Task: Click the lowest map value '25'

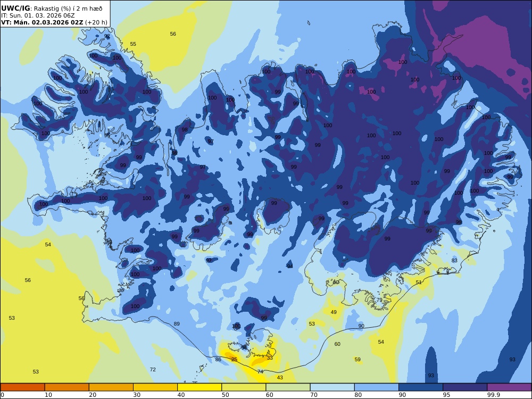Action: pos(234,359)
